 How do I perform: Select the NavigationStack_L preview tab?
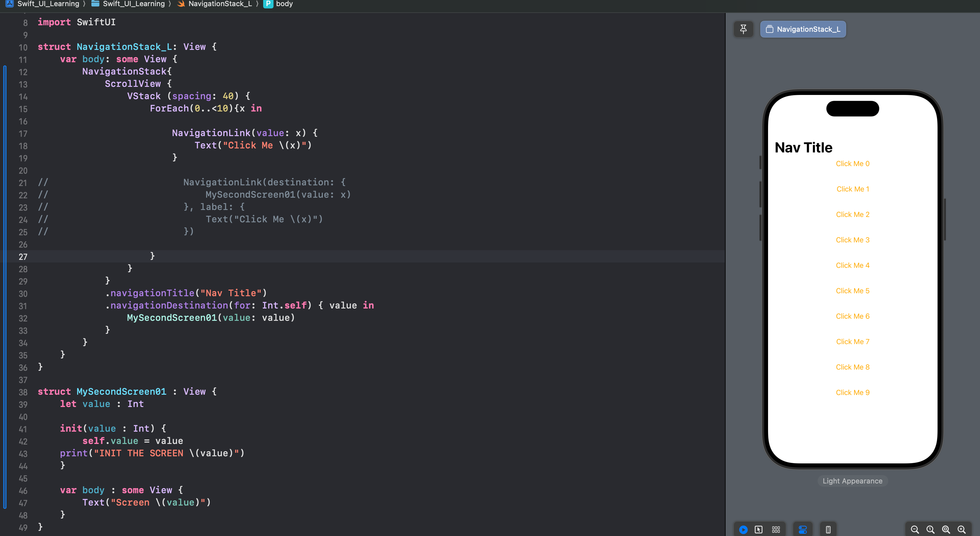tap(803, 29)
